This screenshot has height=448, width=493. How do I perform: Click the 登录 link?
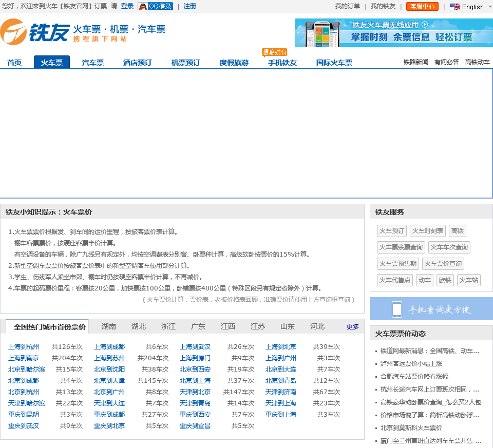[x=127, y=6]
